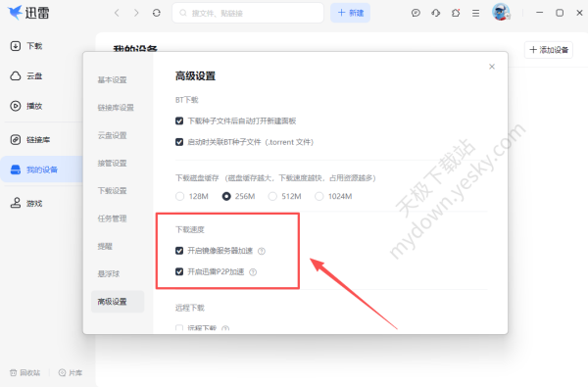Click the user avatar picture

point(501,12)
